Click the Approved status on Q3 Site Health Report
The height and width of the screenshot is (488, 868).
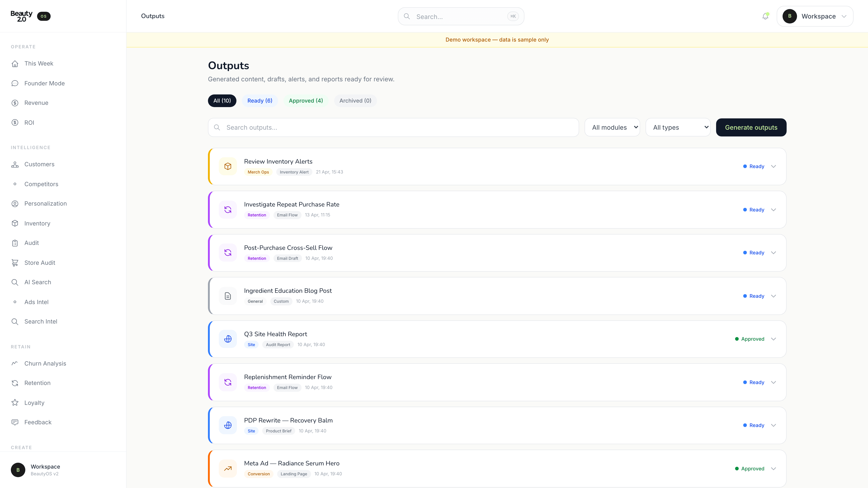749,339
